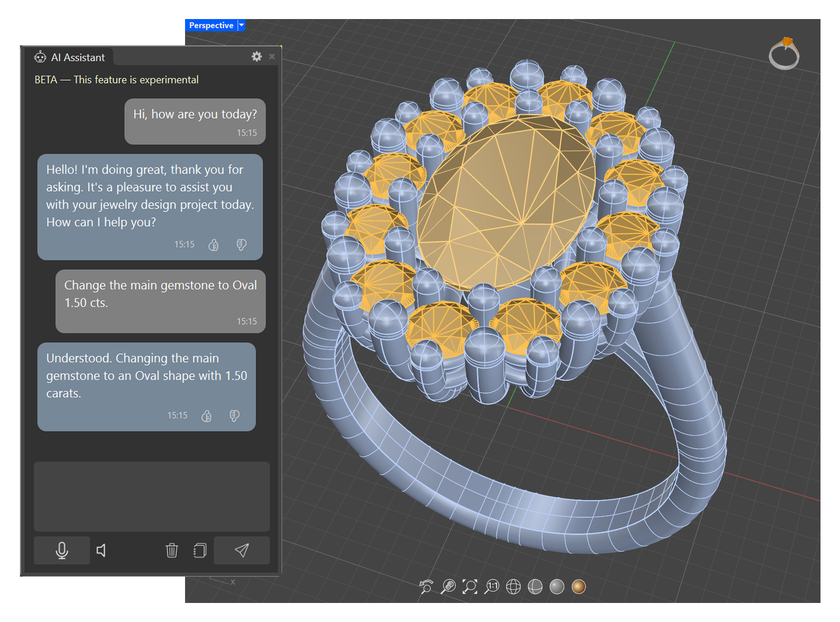This screenshot has height=622, width=840.
Task: Switch to gold rendered sphere display mode
Action: [x=578, y=587]
